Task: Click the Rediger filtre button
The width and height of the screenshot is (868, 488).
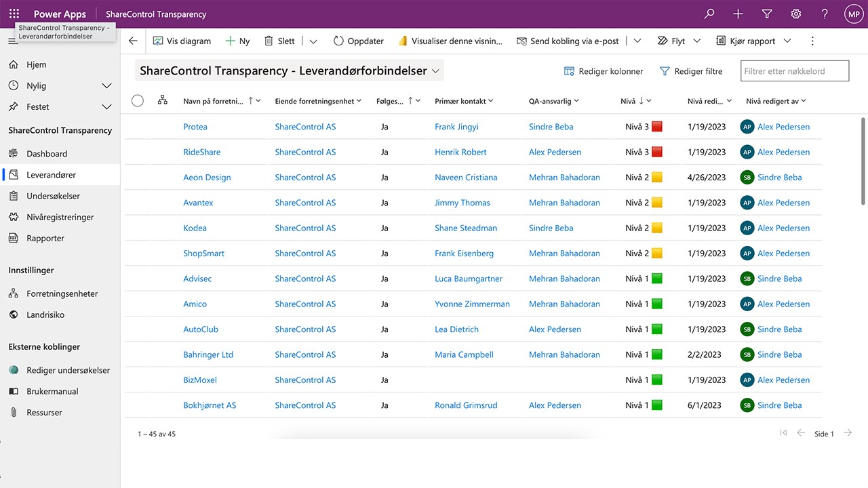Action: [x=691, y=71]
